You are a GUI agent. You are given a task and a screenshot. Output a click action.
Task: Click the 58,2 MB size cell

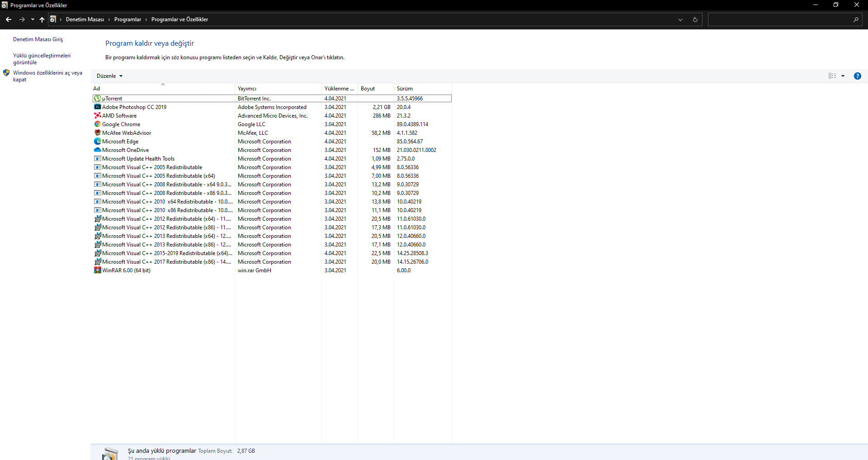pos(381,133)
